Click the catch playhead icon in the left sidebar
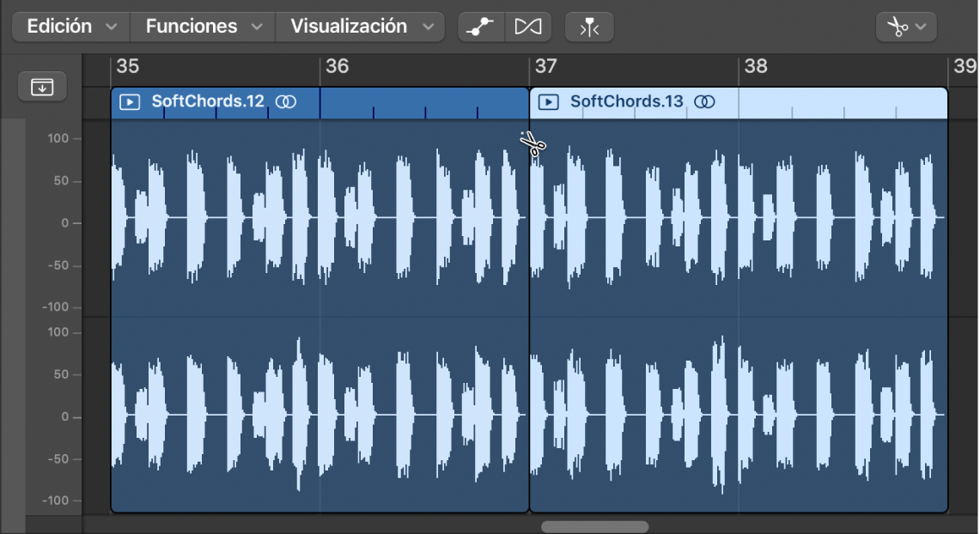The height and width of the screenshot is (534, 980). [x=42, y=86]
